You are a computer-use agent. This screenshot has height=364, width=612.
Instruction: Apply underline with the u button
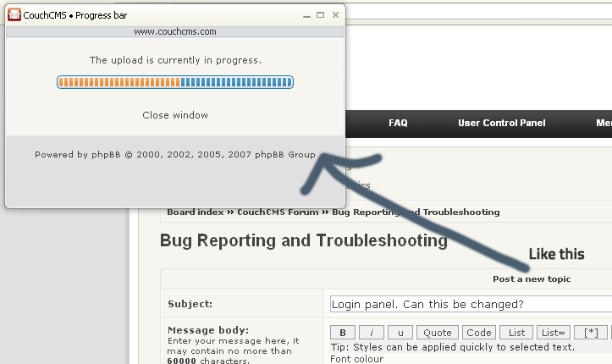coord(400,333)
